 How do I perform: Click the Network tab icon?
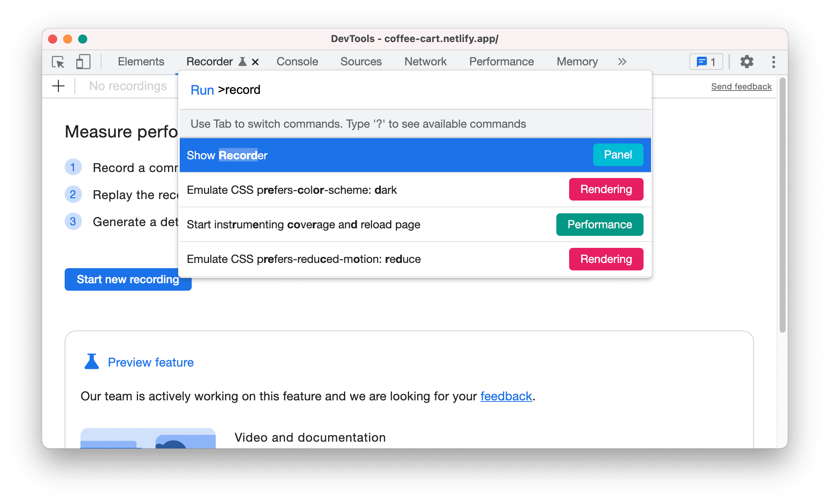tap(424, 61)
